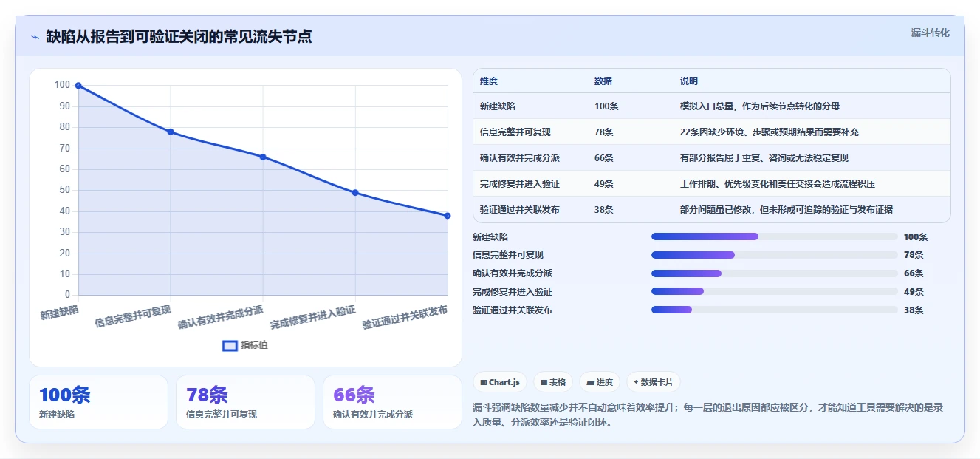
Task: Click the description starting 模拟入口总量
Action: coord(760,106)
